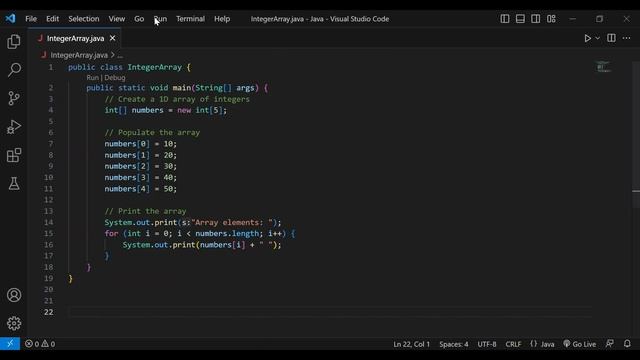Open the Terminal menu
The height and width of the screenshot is (360, 640).
[190, 19]
